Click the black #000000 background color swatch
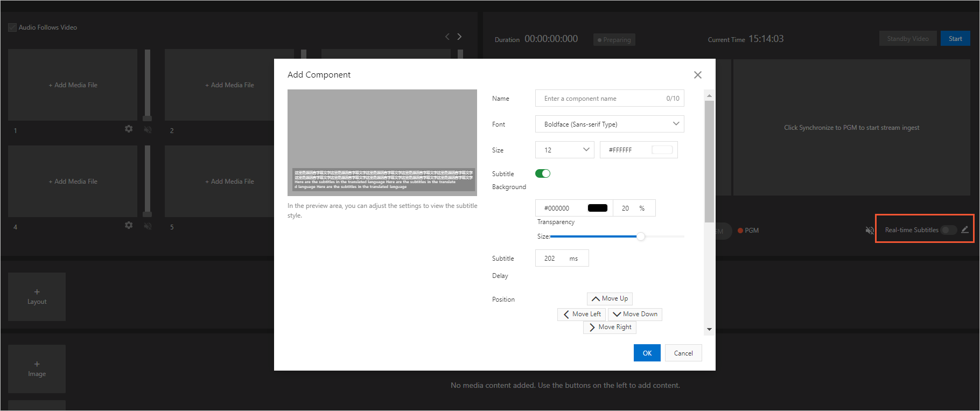This screenshot has height=411, width=980. click(597, 208)
